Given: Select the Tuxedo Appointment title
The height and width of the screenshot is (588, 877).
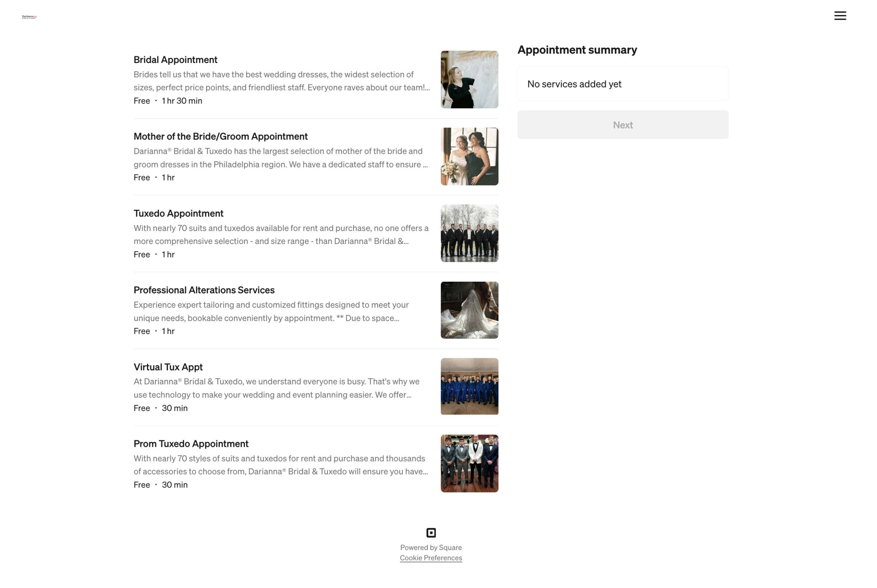Looking at the screenshot, I should tap(178, 213).
